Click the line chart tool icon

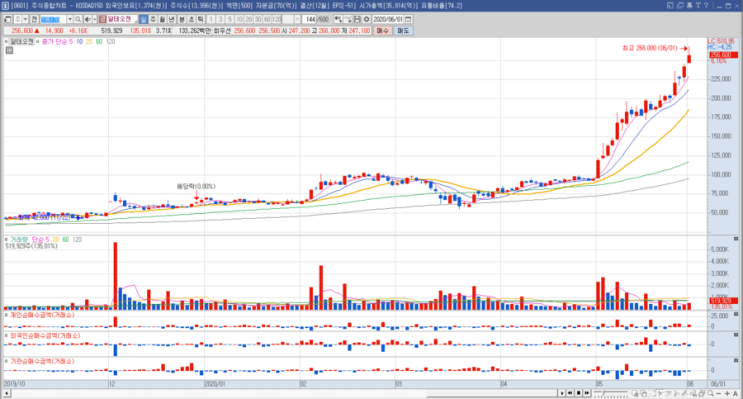pyautogui.click(x=348, y=19)
